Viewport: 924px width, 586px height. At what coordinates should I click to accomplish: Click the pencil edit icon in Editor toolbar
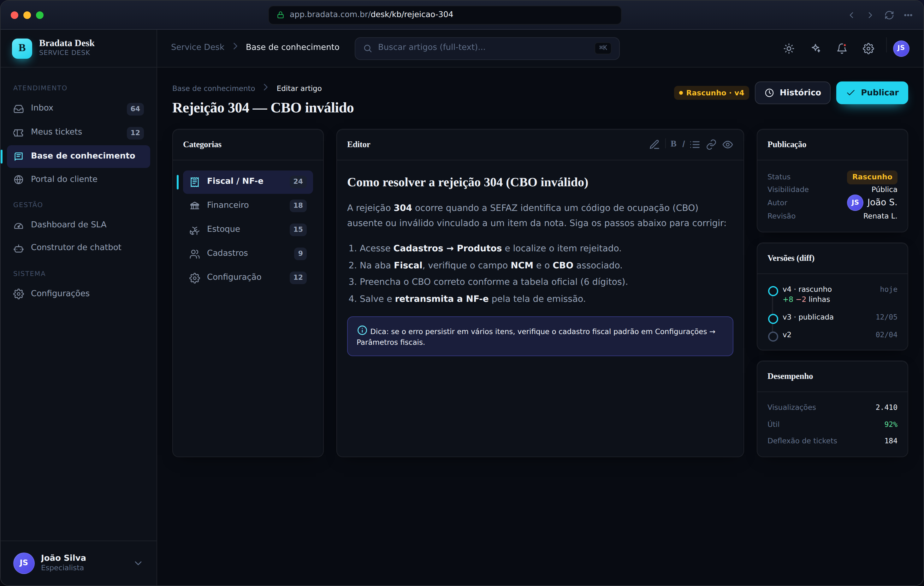[654, 144]
